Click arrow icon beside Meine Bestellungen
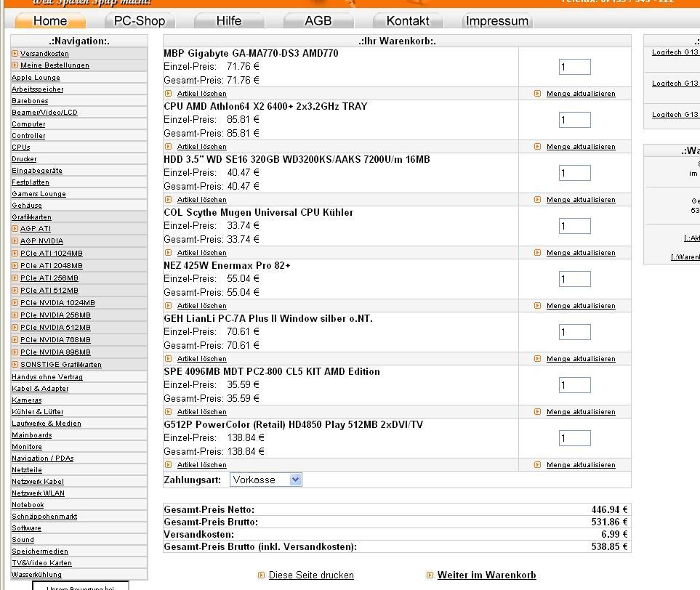Image resolution: width=700 pixels, height=590 pixels. [x=15, y=65]
